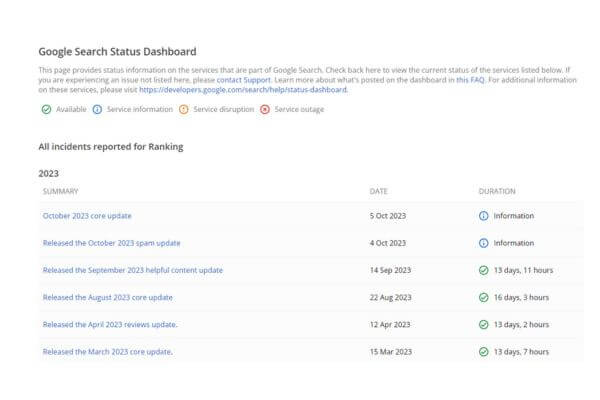Click the 5 Oct 2023 date cell
The image size is (600, 400).
[388, 216]
